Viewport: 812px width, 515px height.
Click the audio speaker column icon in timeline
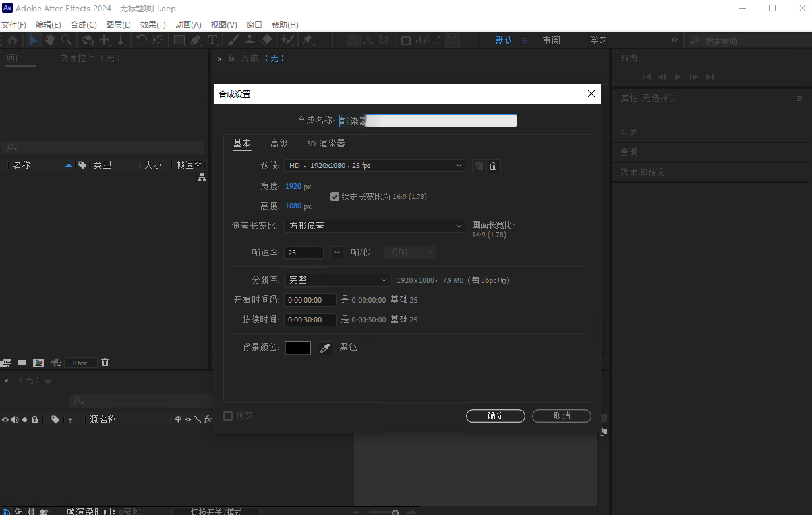click(x=14, y=419)
